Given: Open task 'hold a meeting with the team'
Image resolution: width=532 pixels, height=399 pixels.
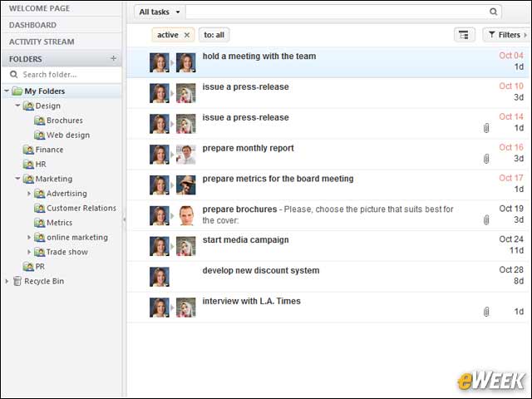Looking at the screenshot, I should (259, 57).
